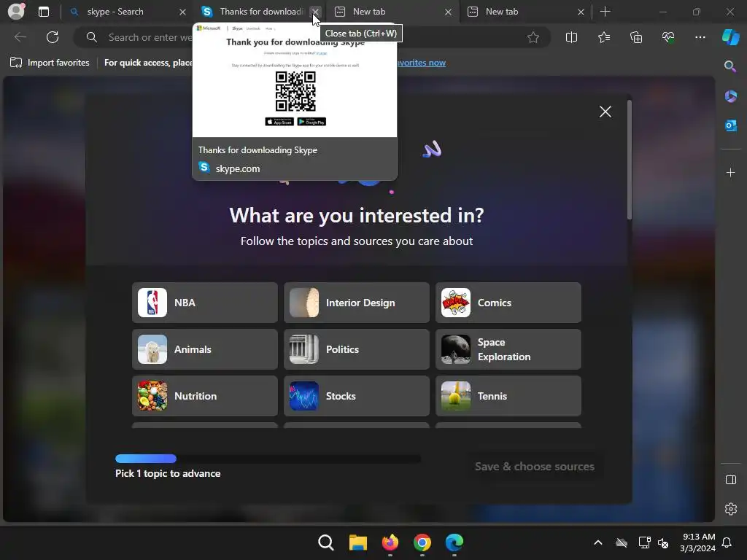Click Import favorites in favorites bar
Viewport: 747px width, 560px height.
[50, 63]
